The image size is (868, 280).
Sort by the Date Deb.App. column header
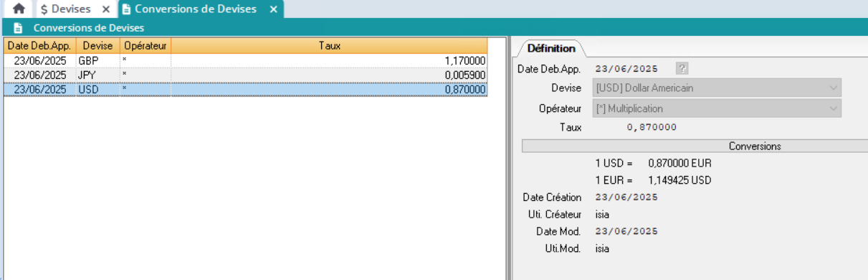coord(39,45)
